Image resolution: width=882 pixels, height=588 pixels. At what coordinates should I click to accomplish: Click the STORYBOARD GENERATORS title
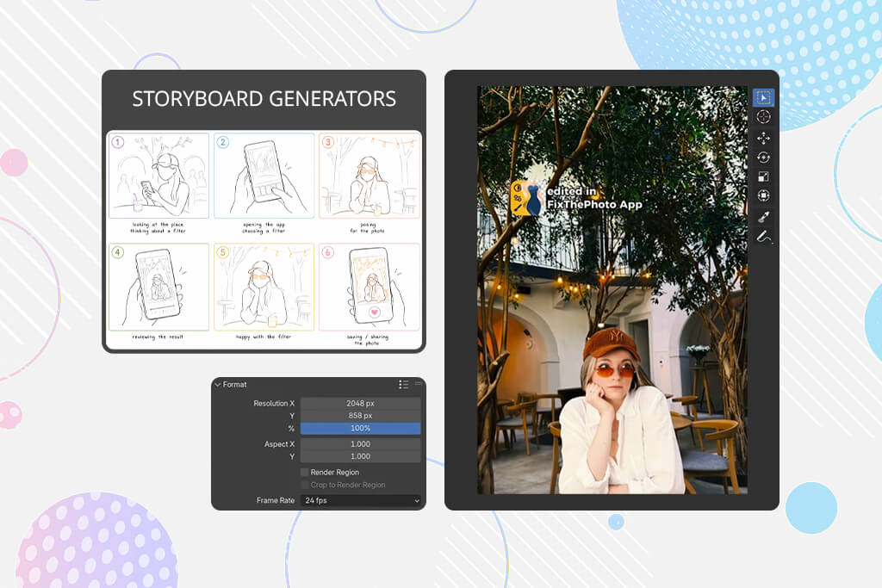click(x=264, y=99)
